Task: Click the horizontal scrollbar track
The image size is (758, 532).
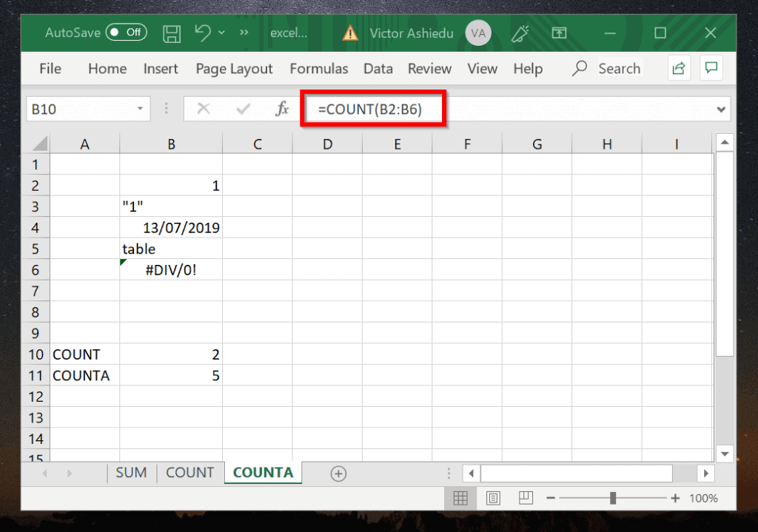Action: pyautogui.click(x=684, y=474)
